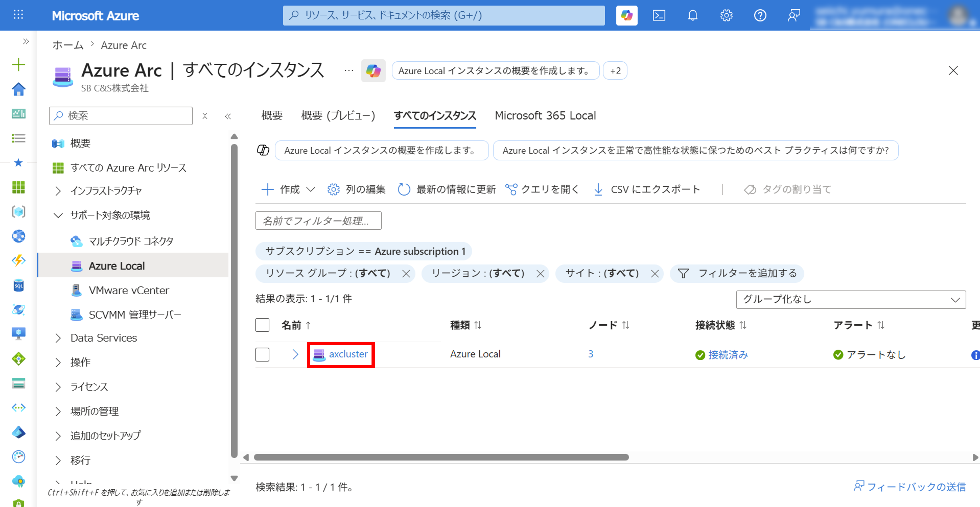
Task: Open the 作成 dropdown
Action: tap(289, 189)
